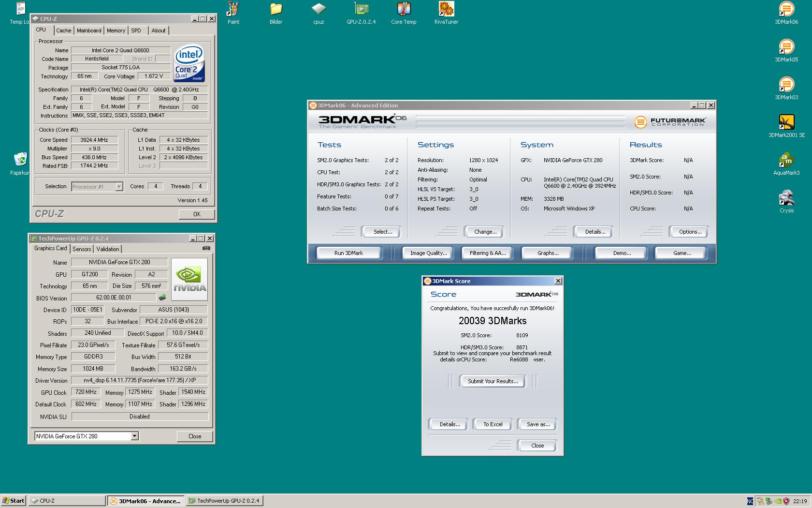Open the Paint desktop shortcut

(233, 13)
